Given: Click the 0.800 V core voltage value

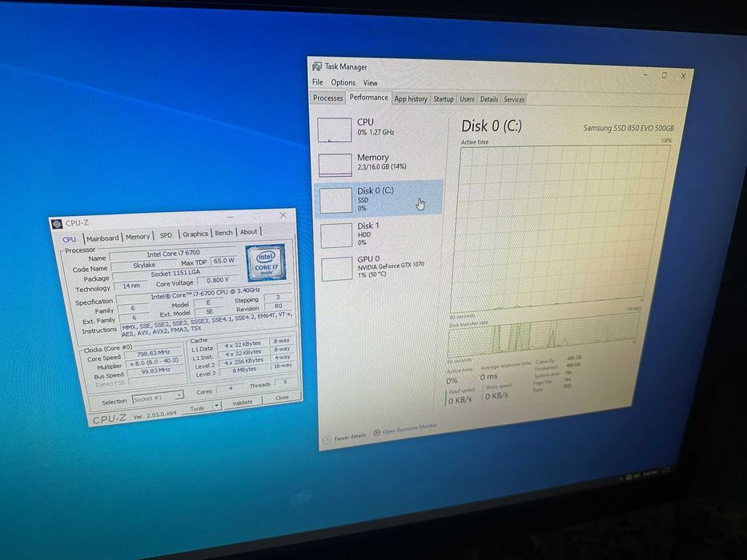Looking at the screenshot, I should coord(218,280).
